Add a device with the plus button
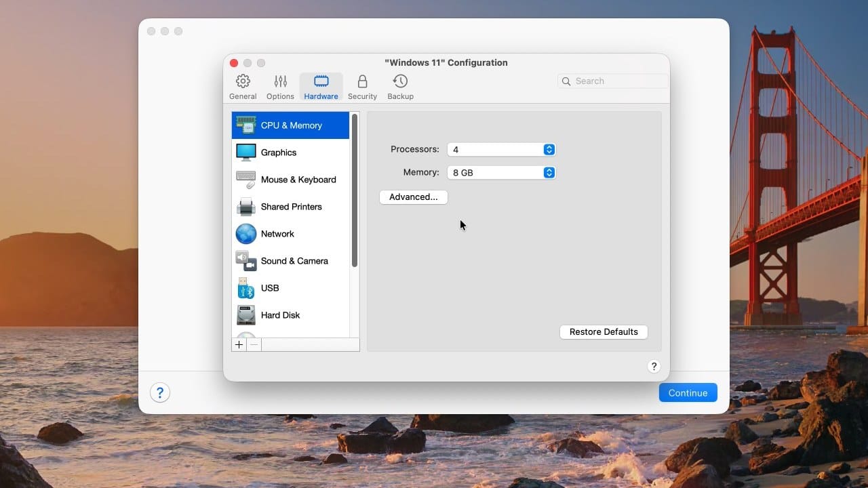The width and height of the screenshot is (868, 488). 239,344
